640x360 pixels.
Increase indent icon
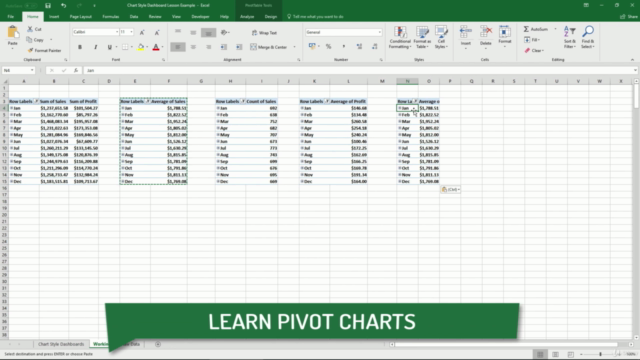(239, 47)
